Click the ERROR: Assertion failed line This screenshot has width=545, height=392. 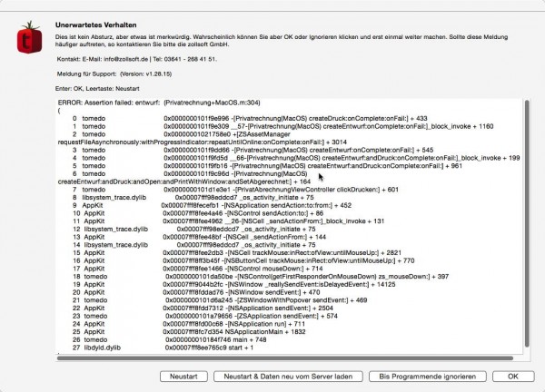click(159, 103)
